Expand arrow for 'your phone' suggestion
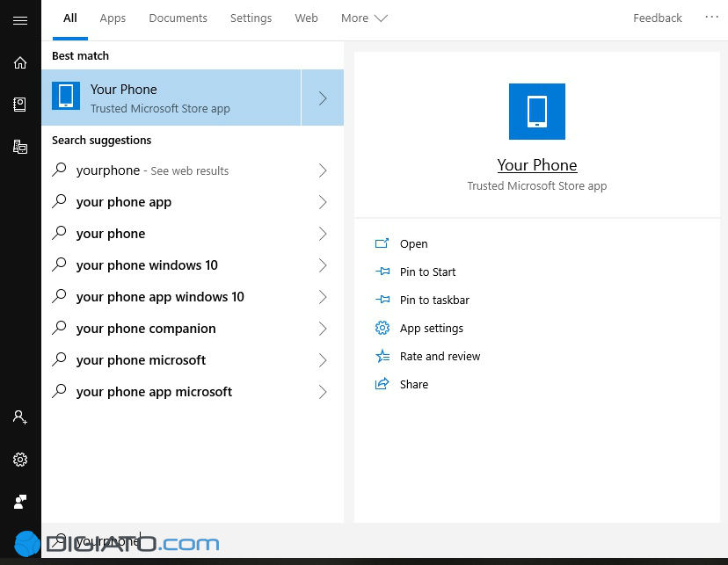The height and width of the screenshot is (565, 728). point(323,234)
